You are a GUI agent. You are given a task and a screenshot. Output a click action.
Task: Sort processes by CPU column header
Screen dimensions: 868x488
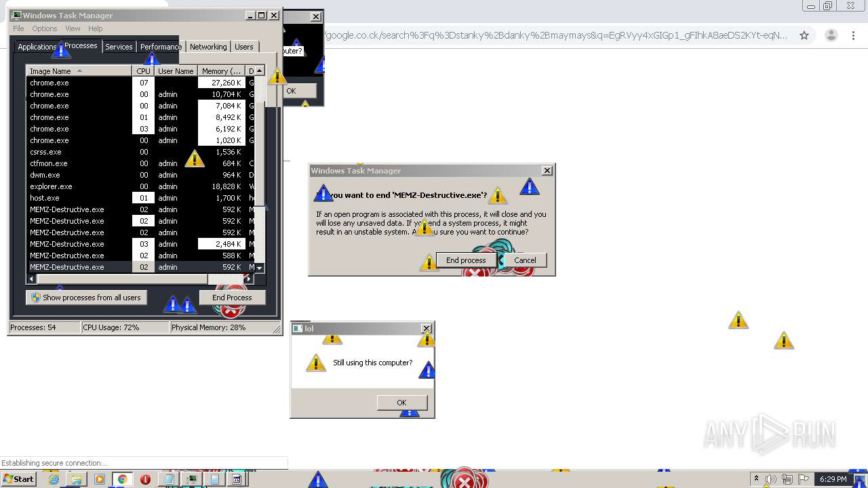[143, 71]
